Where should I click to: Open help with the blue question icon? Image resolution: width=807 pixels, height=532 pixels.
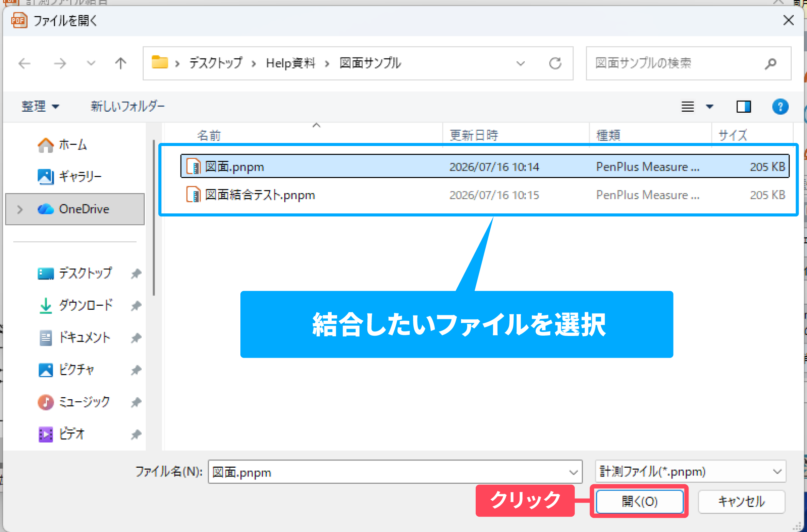coord(780,107)
